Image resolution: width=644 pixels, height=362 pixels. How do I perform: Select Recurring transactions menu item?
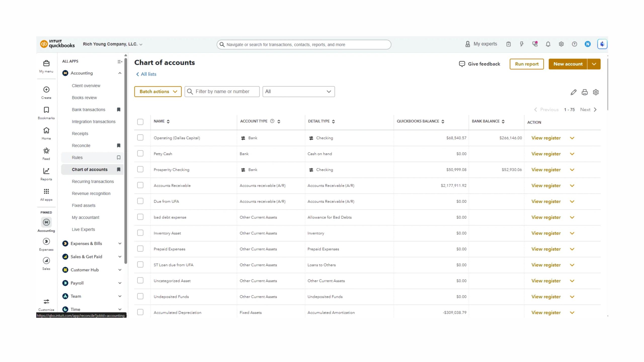93,182
